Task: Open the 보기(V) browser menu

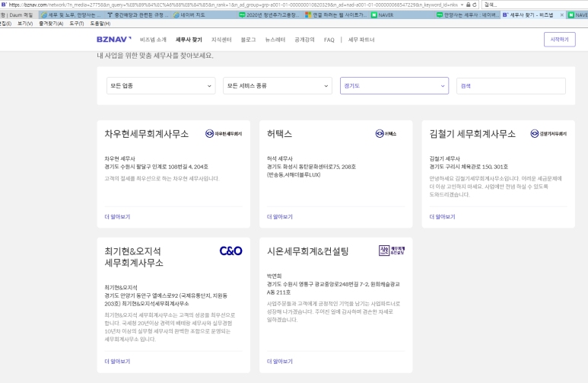Action: [25, 24]
